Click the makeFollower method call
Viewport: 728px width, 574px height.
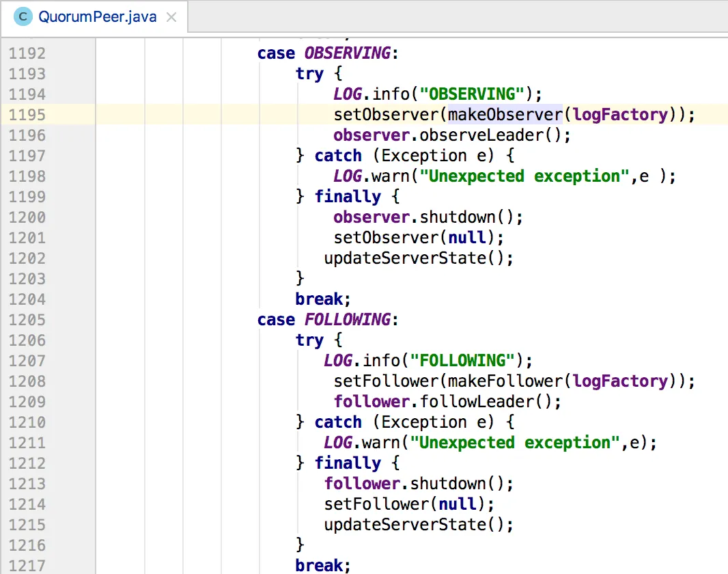tap(505, 381)
